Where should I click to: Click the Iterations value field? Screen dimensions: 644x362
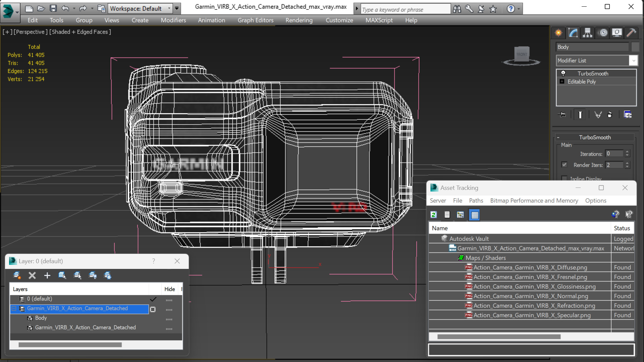[x=614, y=153]
